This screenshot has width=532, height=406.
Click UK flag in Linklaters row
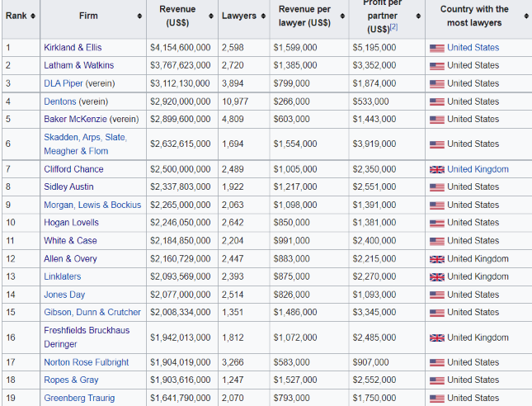point(437,277)
